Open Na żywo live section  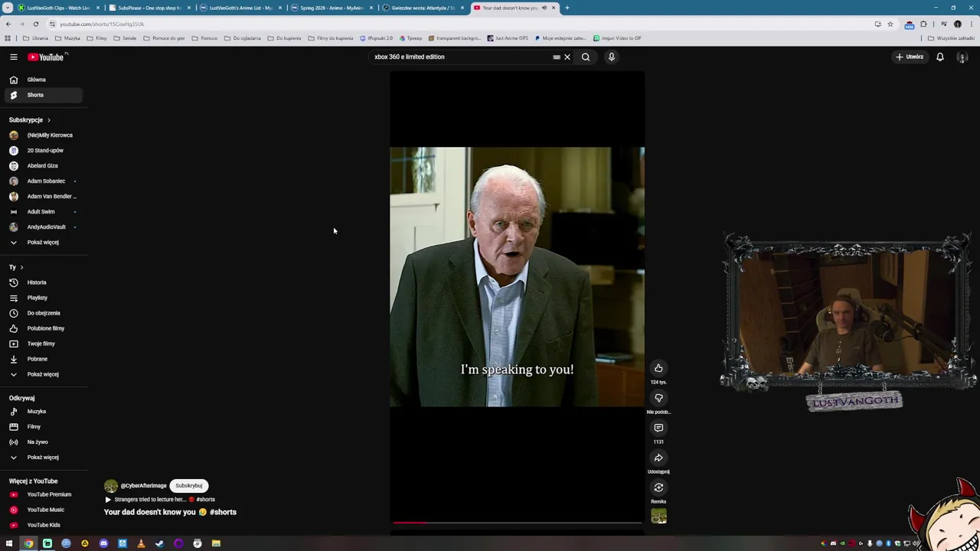pos(44,442)
